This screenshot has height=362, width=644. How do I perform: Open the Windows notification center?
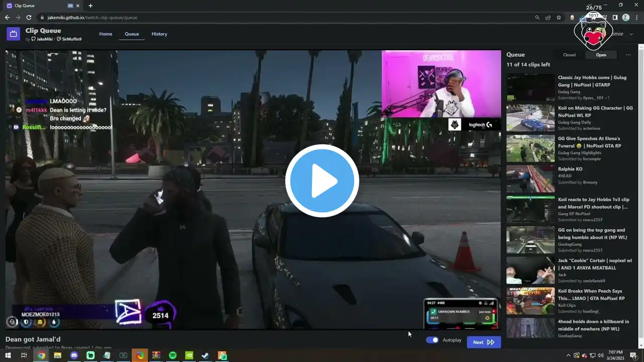point(633,355)
